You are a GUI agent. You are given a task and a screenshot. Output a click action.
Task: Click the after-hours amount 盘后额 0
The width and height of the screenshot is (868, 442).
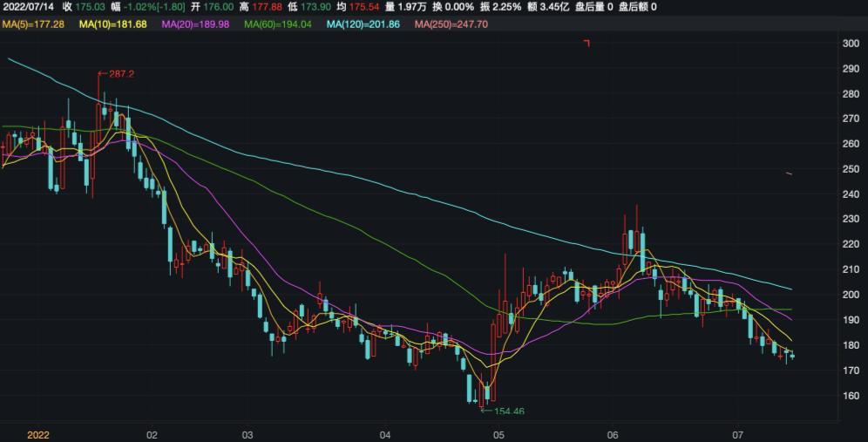tap(638, 7)
